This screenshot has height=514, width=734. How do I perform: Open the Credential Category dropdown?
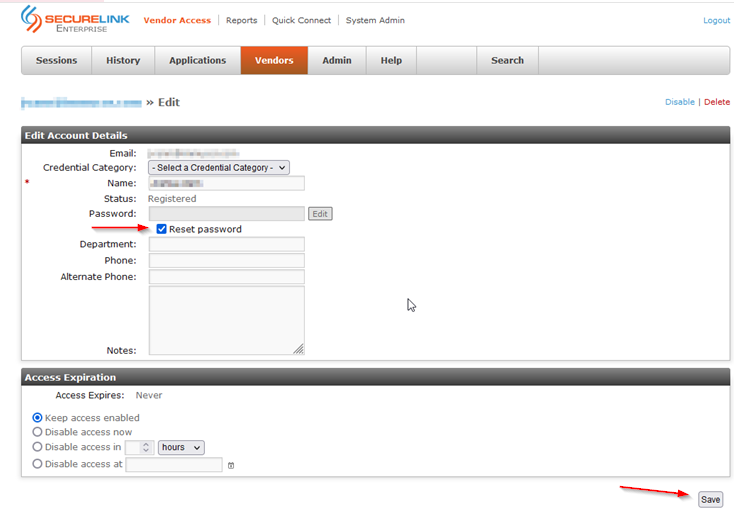(x=219, y=168)
